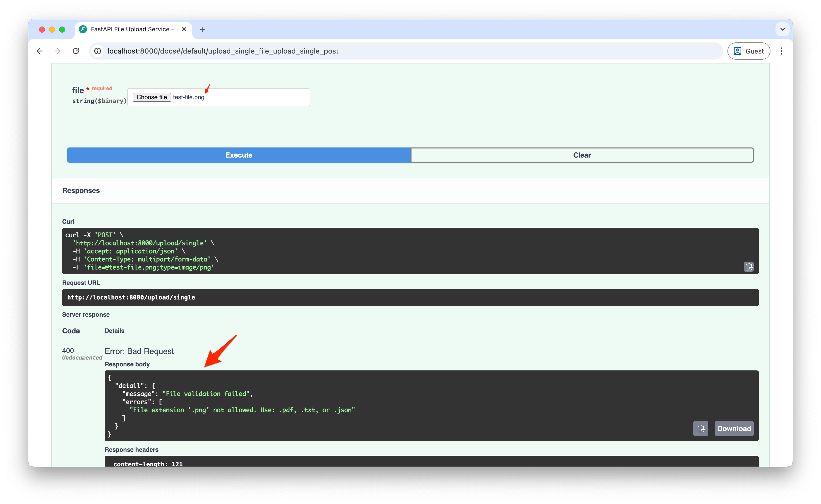The height and width of the screenshot is (504, 821).
Task: Copy the response body to clipboard
Action: click(x=701, y=428)
